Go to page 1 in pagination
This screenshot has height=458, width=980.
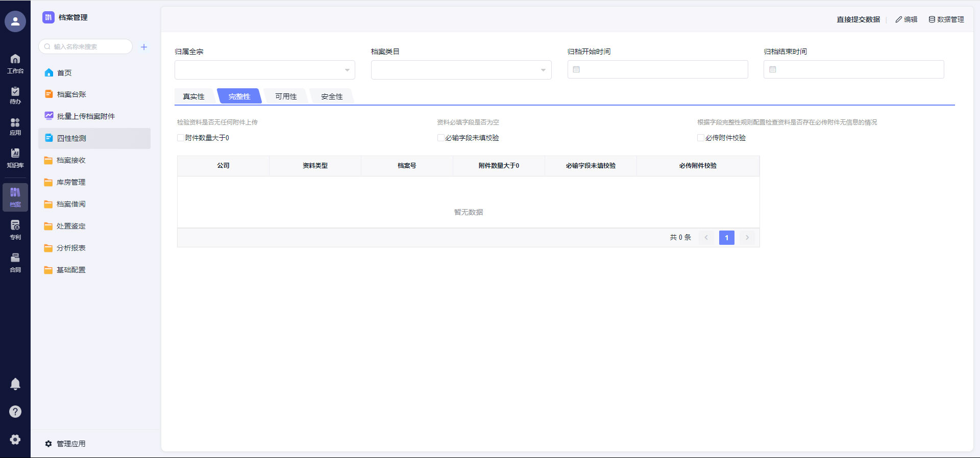(726, 238)
